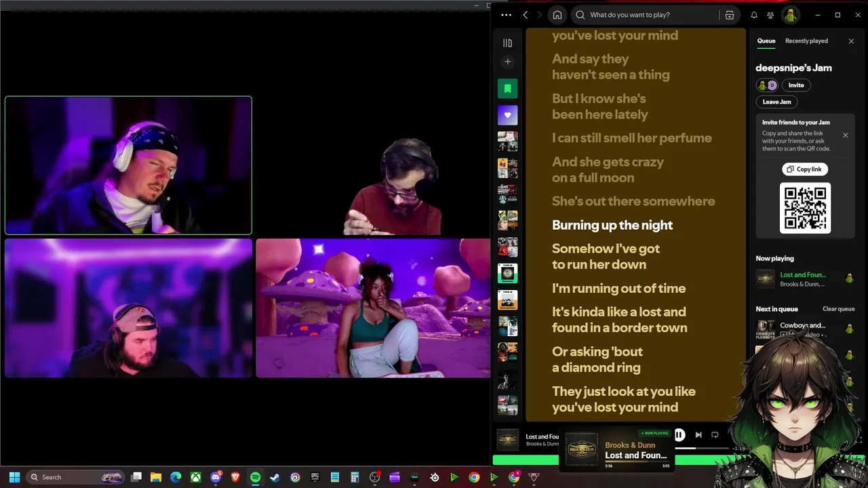Open SteelSeries app from taskbar
The height and width of the screenshot is (488, 868).
coord(434,477)
